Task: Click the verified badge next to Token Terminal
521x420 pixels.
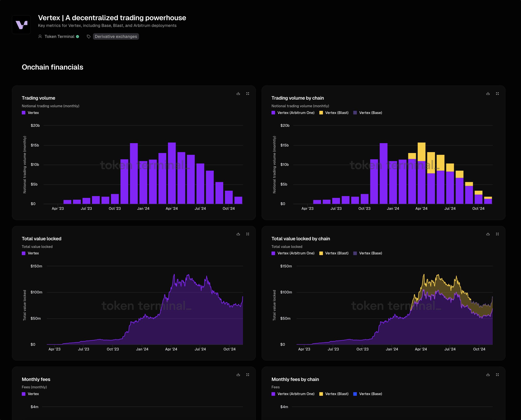Action: tap(77, 37)
